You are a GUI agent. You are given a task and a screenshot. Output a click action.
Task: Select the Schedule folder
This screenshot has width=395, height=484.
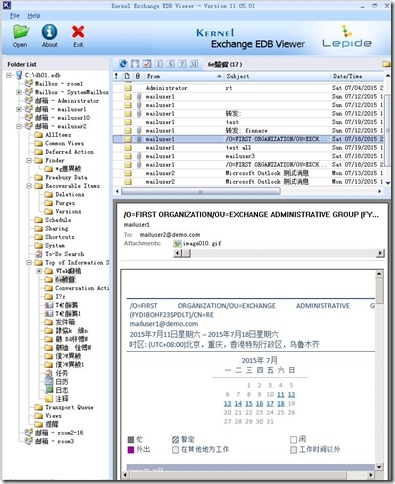(58, 220)
